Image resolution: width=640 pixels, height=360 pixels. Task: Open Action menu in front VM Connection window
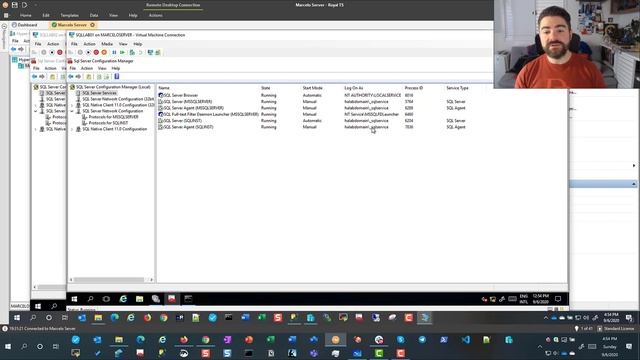(x=89, y=44)
